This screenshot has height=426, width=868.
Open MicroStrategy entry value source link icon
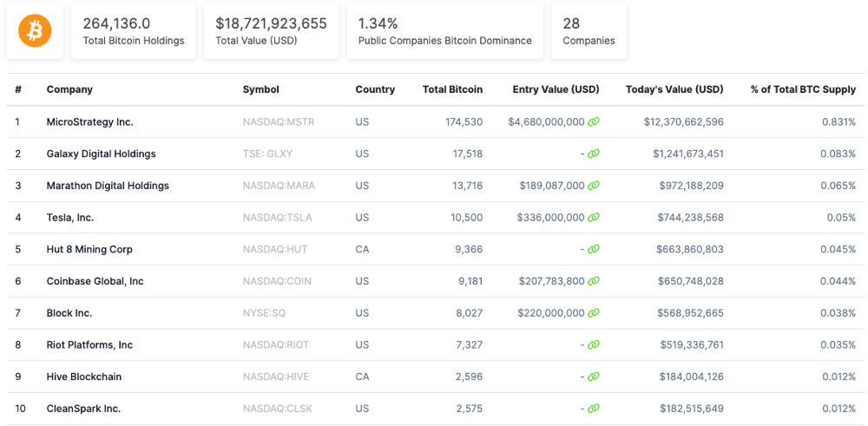(594, 121)
